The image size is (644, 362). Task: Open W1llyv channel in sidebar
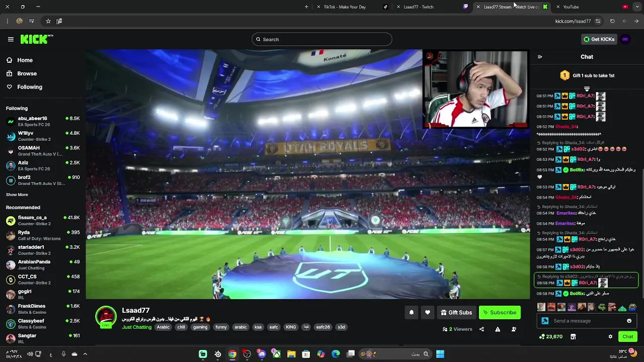(43, 136)
